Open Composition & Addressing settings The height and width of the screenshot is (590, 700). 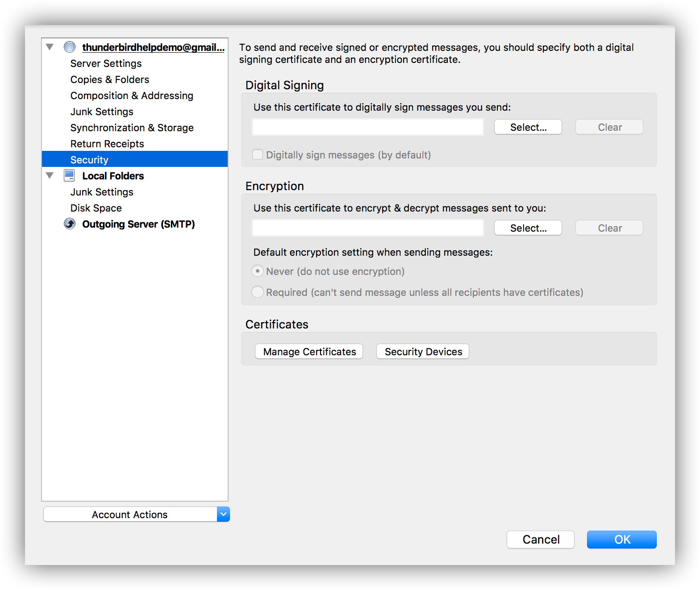132,96
